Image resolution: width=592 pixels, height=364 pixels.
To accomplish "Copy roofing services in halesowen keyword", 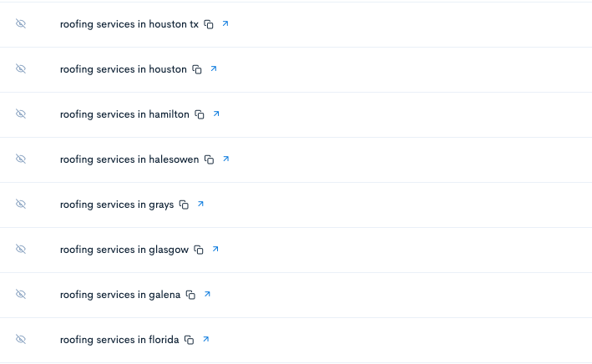I will pos(210,159).
